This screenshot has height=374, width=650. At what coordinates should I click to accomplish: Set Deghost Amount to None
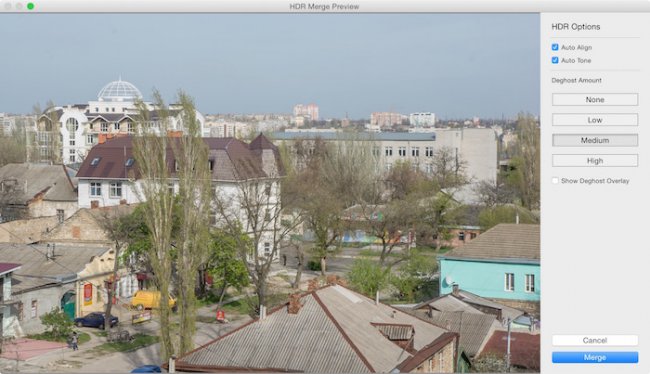[595, 100]
